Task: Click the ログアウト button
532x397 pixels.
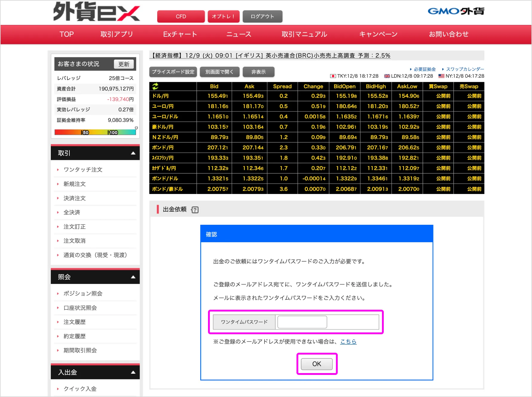Action: click(262, 16)
